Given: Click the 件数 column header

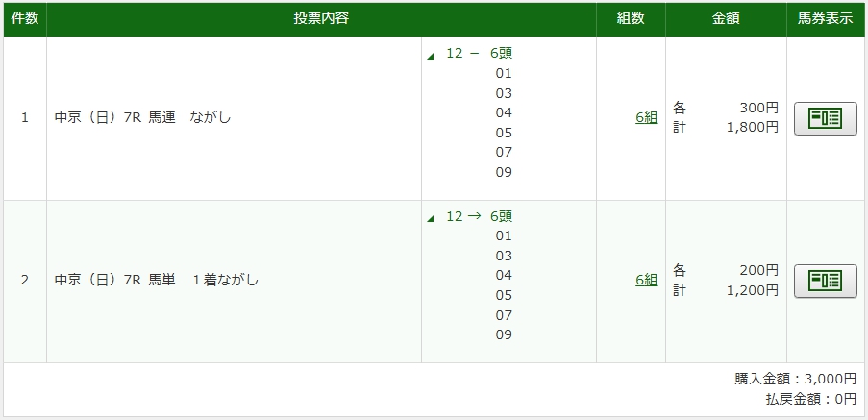Looking at the screenshot, I should point(24,20).
